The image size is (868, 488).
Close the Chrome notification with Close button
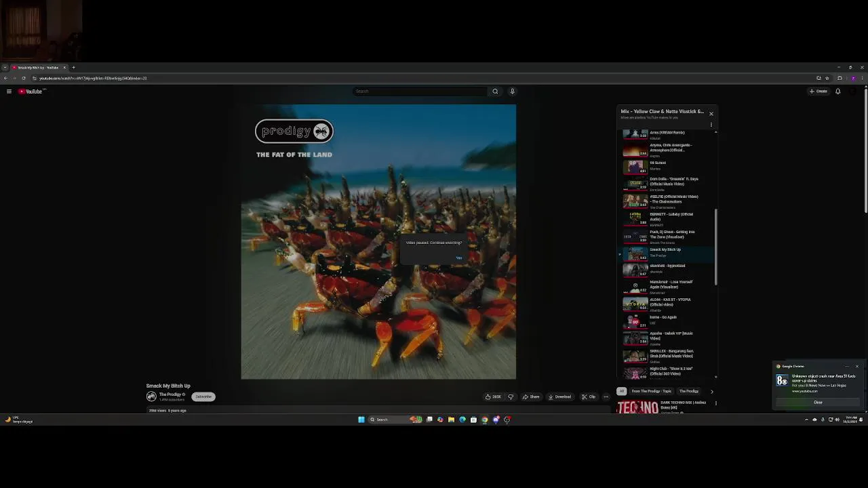818,403
